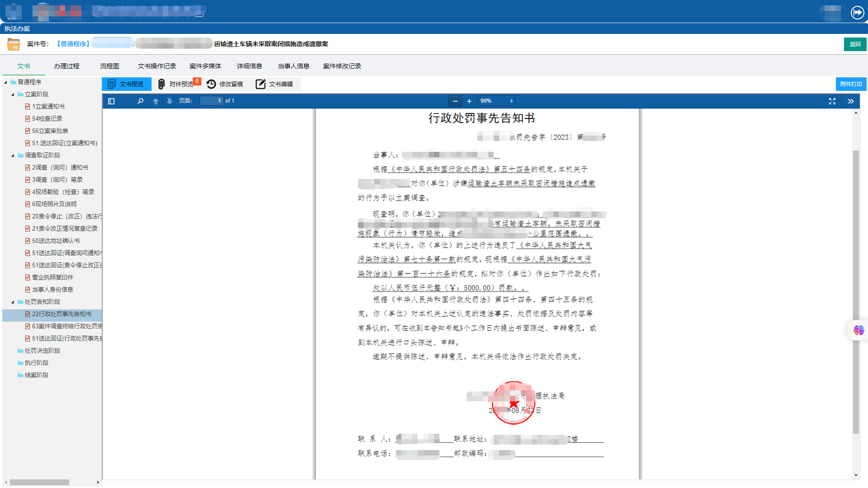Toggle the document sidebar panel
The image size is (868, 488).
111,101
